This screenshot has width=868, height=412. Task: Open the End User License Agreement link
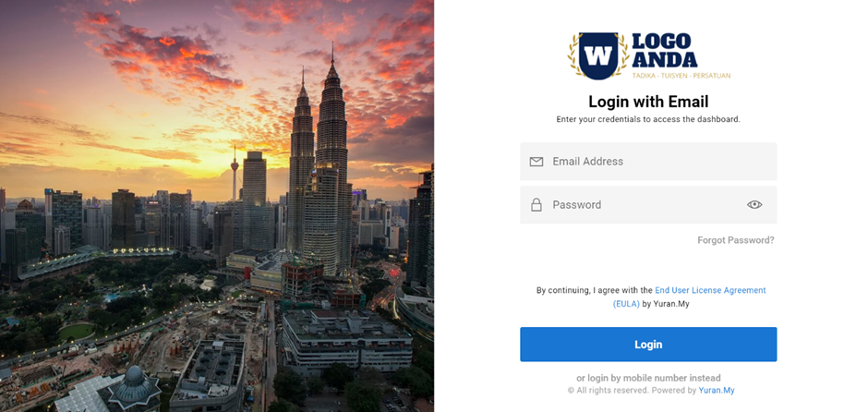click(x=710, y=290)
